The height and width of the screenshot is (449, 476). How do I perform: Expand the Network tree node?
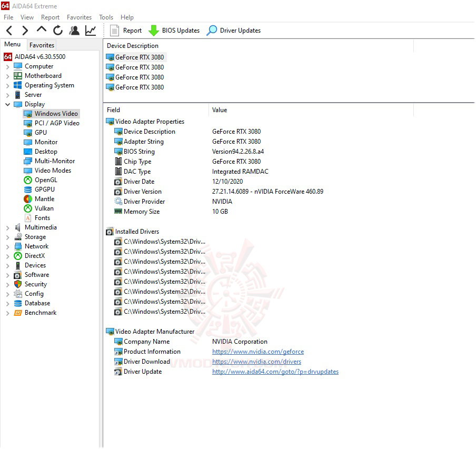tap(7, 246)
